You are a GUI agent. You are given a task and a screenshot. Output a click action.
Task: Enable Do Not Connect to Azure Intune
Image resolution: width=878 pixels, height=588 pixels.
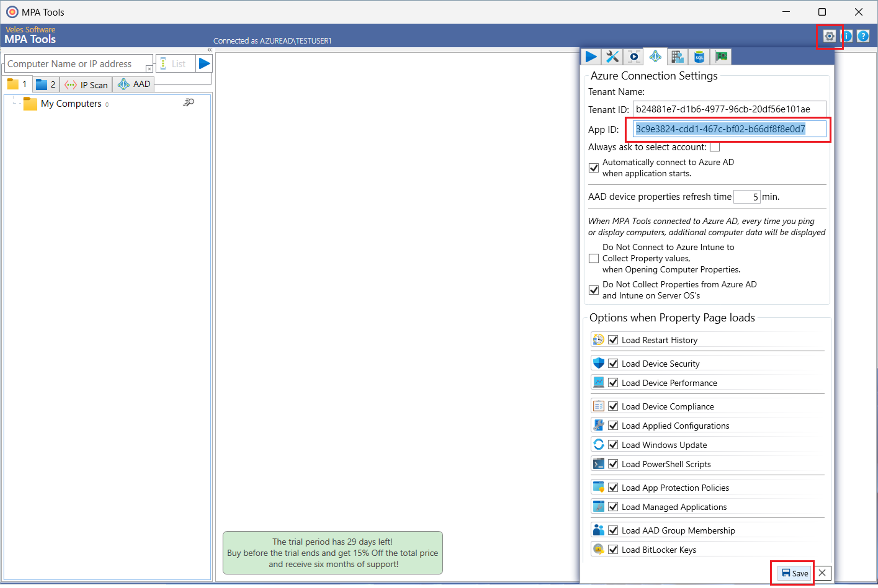pyautogui.click(x=594, y=258)
